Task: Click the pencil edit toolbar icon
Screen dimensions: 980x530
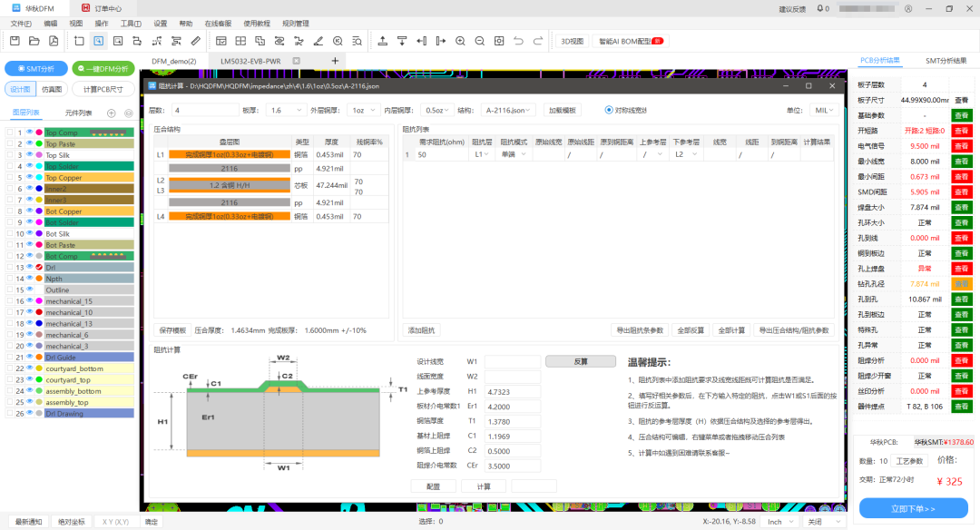Action: (x=318, y=41)
